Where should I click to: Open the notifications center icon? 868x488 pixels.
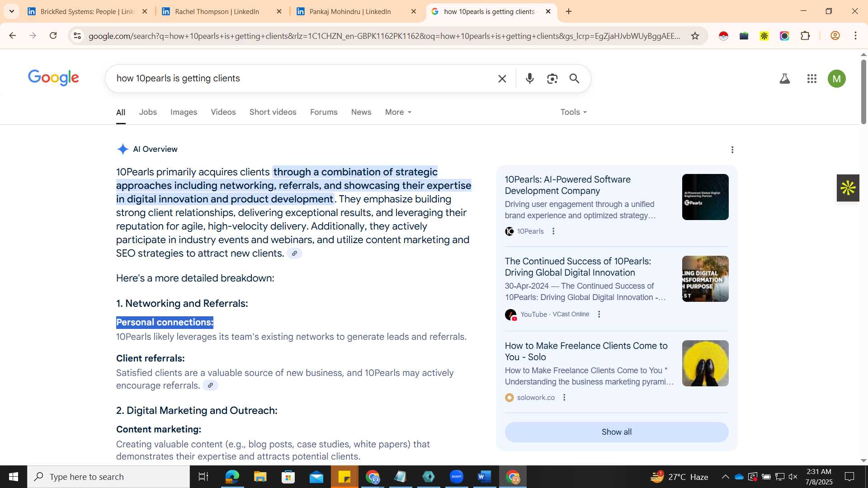[849, 477]
